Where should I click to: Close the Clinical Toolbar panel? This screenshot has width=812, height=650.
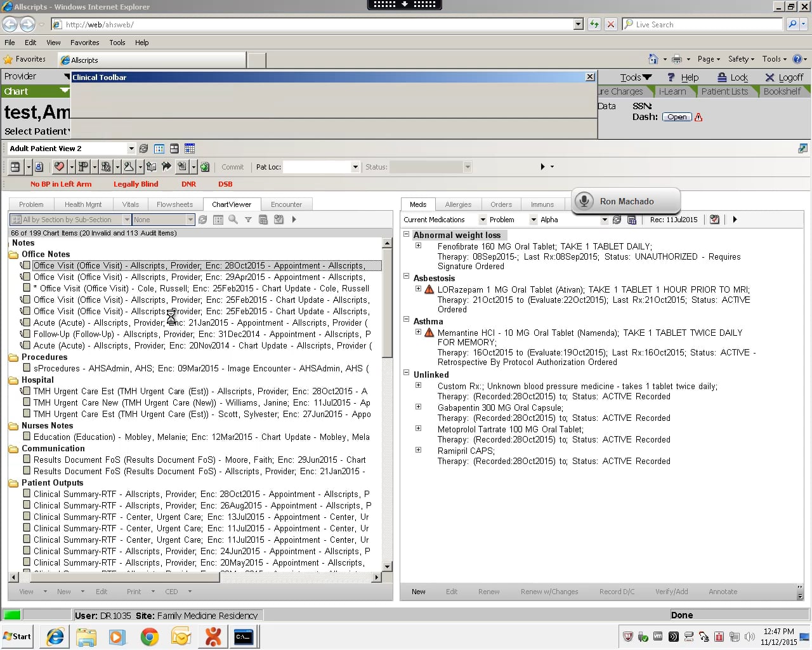[590, 77]
